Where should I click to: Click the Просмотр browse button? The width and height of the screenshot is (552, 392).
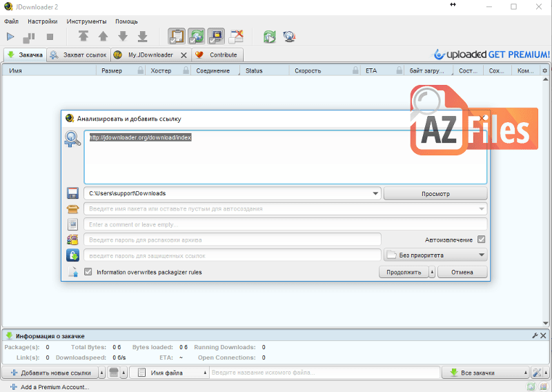click(x=435, y=194)
